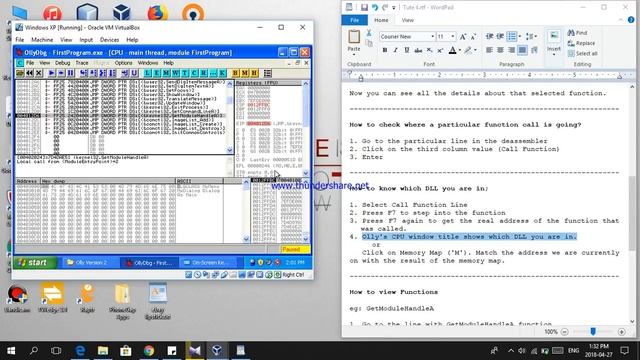The image size is (640, 360).
Task: Open OllyDbg Debug menu
Action: 62,63
